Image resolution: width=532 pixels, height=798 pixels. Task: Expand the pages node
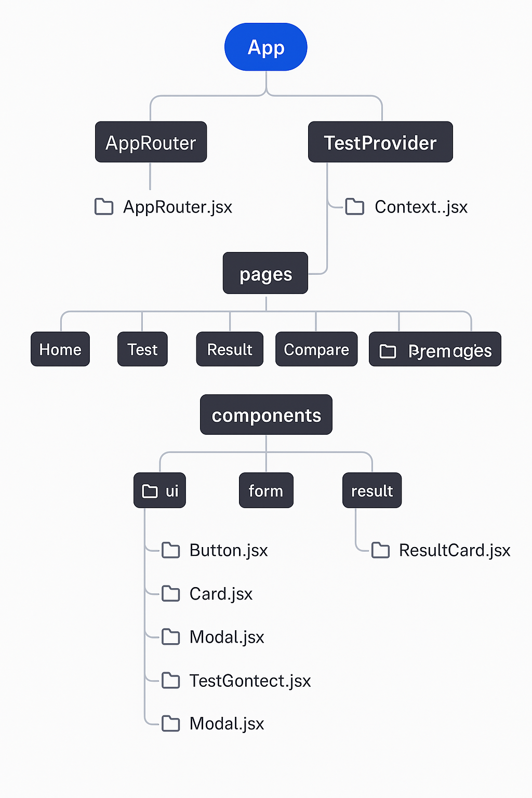tap(265, 273)
